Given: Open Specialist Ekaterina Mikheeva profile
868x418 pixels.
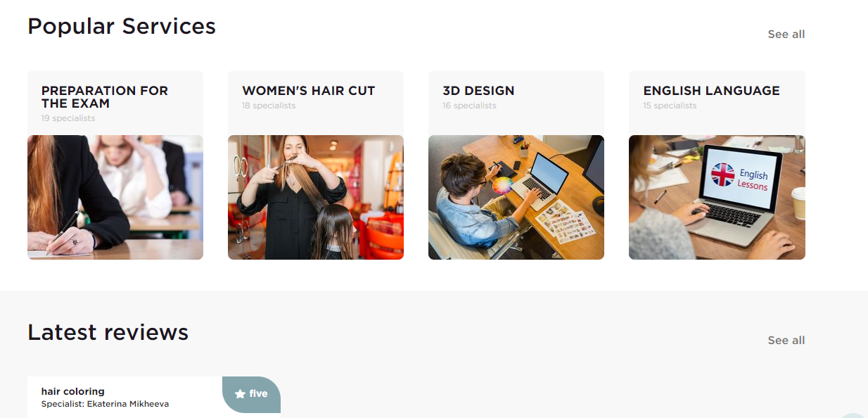Looking at the screenshot, I should click(105, 404).
